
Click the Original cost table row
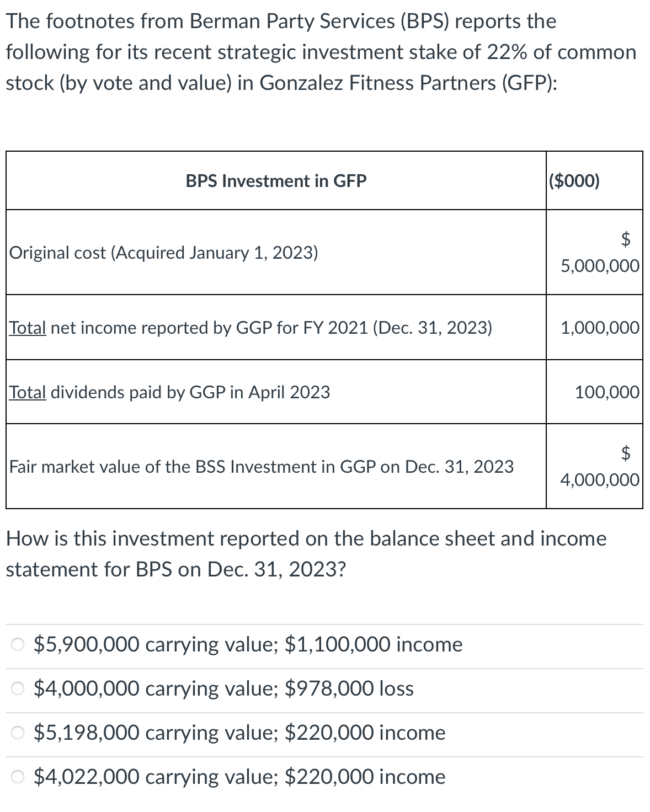tap(163, 253)
